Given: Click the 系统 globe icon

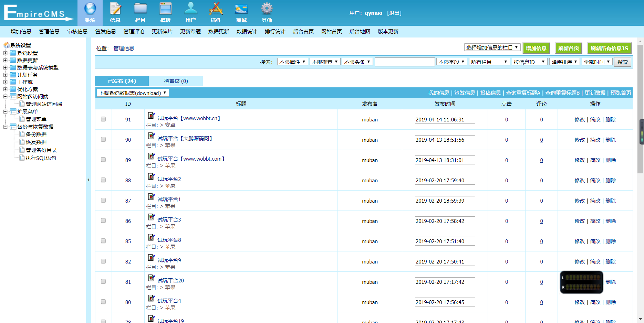Looking at the screenshot, I should click(x=90, y=12).
